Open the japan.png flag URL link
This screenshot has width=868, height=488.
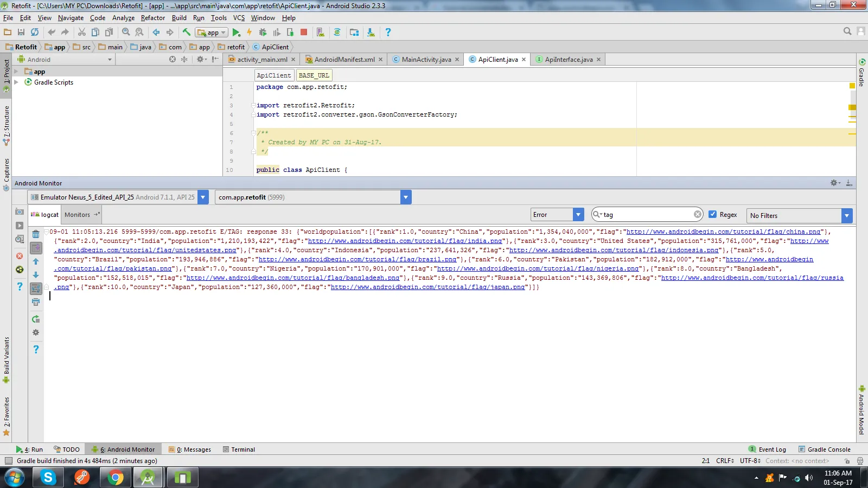pos(428,287)
